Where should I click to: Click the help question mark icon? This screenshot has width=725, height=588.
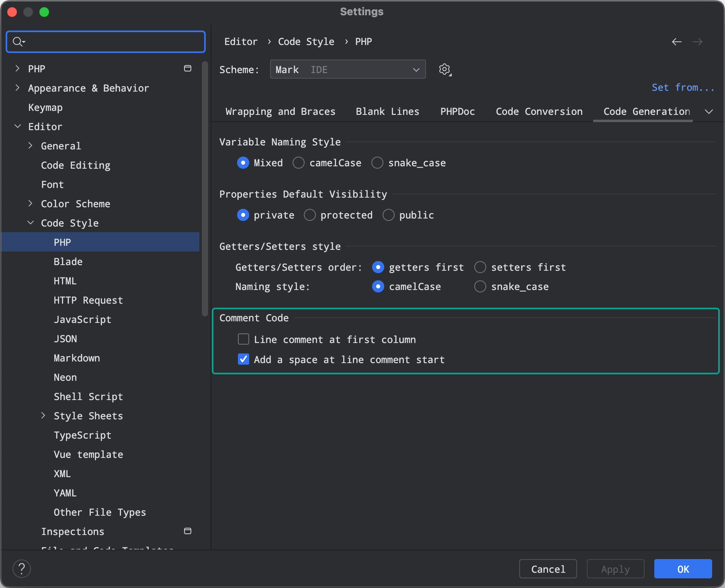coord(22,569)
